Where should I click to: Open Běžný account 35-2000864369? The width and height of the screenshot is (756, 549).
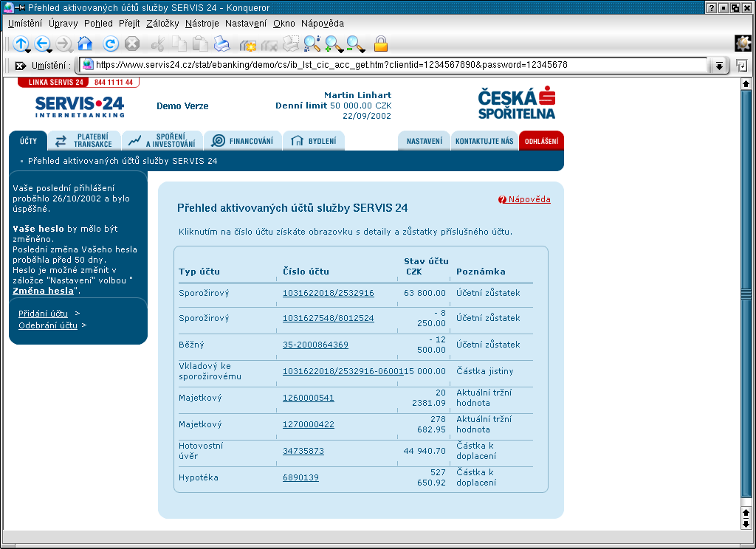[x=315, y=345]
